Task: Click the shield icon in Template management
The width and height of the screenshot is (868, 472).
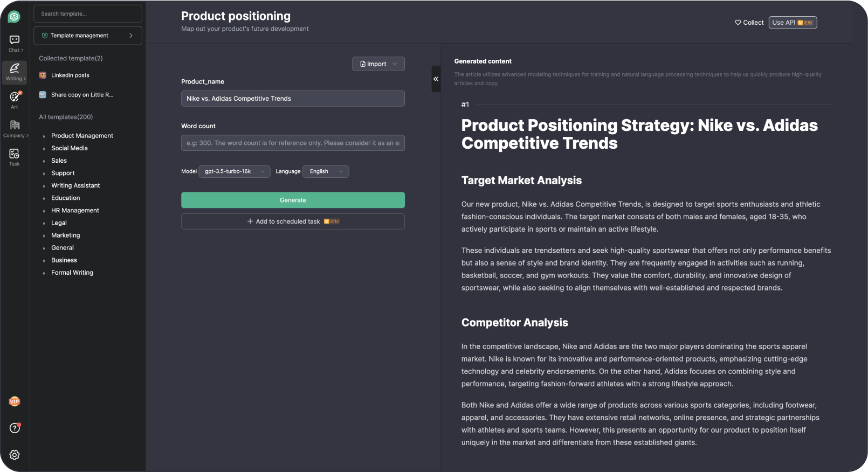Action: pyautogui.click(x=45, y=36)
